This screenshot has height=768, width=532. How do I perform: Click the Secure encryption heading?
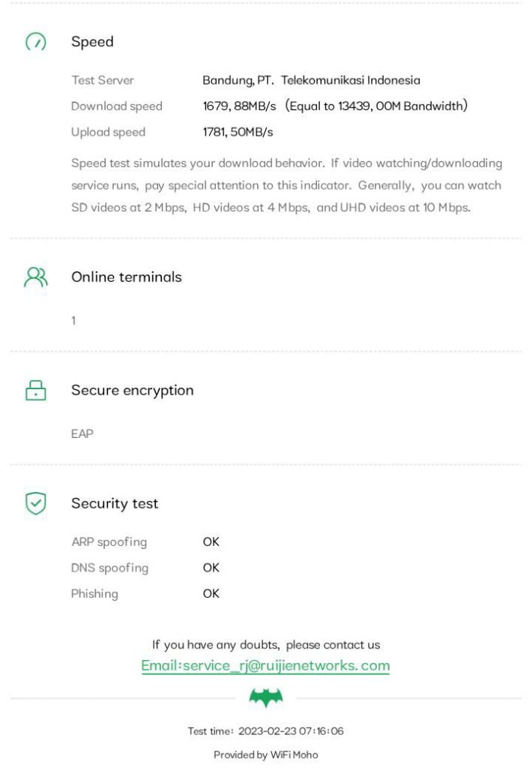tap(132, 390)
